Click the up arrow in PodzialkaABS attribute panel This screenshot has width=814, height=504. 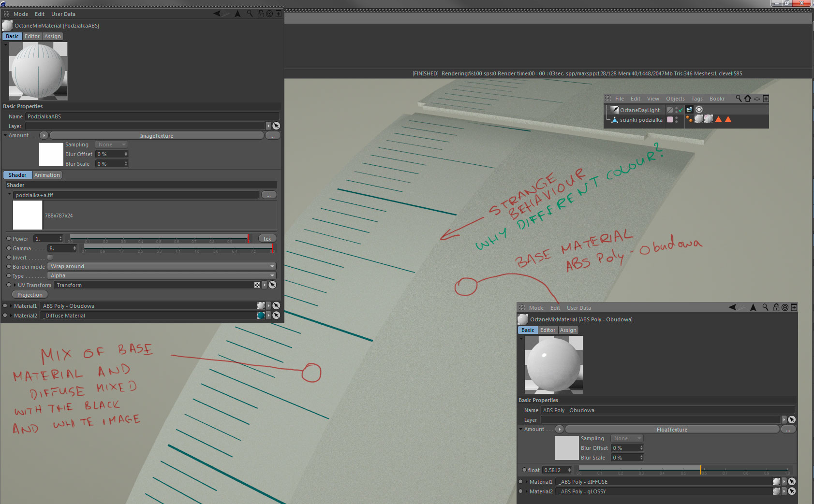[237, 14]
